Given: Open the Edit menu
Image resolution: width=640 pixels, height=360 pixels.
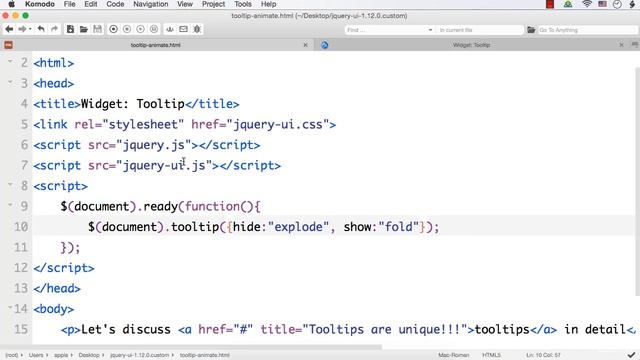Looking at the screenshot, I should 91,4.
